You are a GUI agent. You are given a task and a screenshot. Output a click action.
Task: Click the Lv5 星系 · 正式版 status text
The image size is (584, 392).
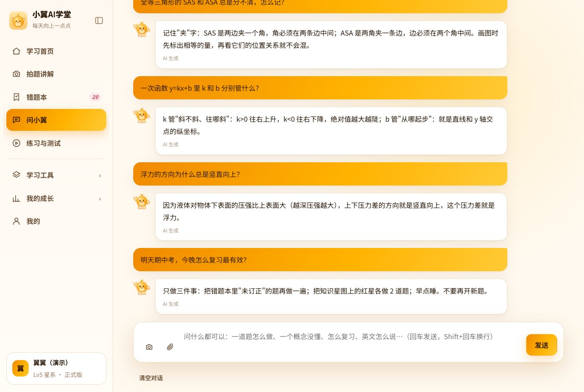pyautogui.click(x=58, y=375)
